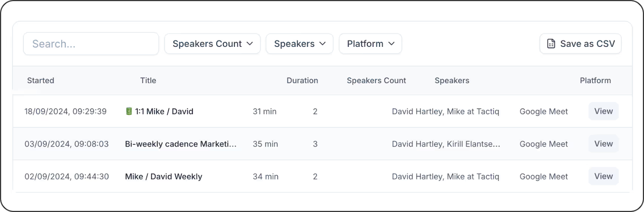Screen dimensions: 644x212
Task: Click the battery emoji beside 1:1 Mike / David
Action: click(x=129, y=111)
